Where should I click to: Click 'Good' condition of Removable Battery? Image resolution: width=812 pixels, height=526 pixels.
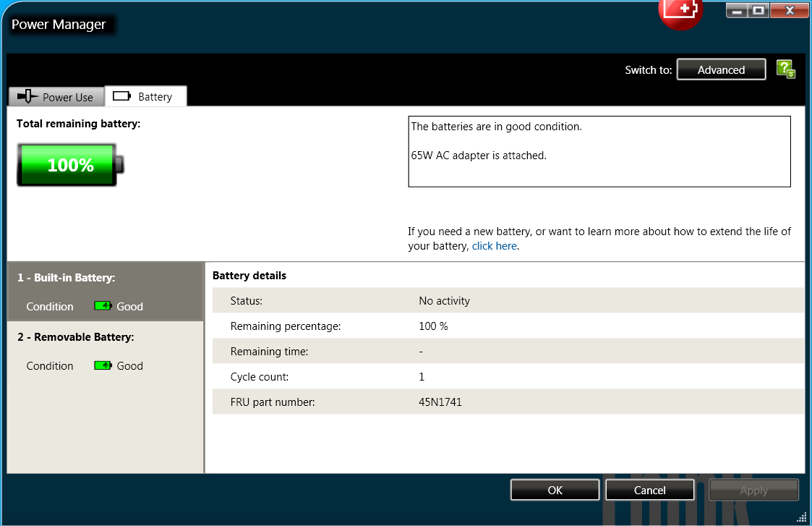(129, 366)
